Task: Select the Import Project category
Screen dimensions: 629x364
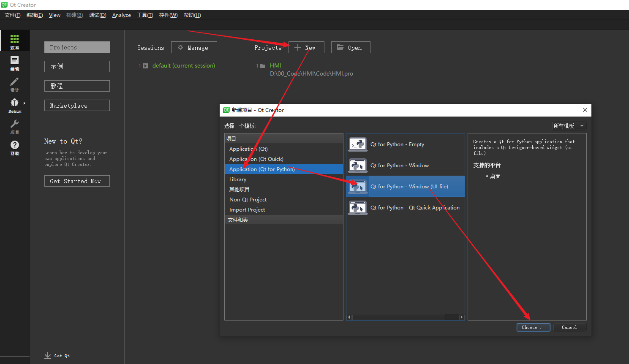Action: pyautogui.click(x=284, y=210)
